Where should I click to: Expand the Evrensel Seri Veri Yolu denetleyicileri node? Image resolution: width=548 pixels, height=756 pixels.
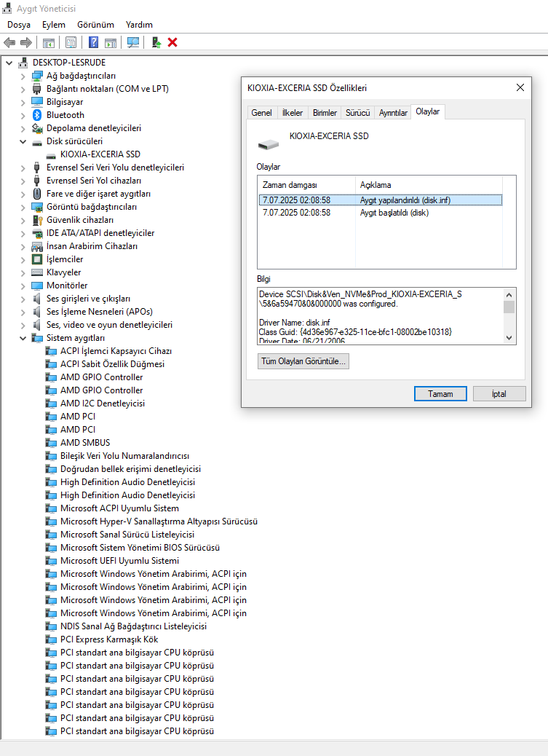[x=23, y=168]
